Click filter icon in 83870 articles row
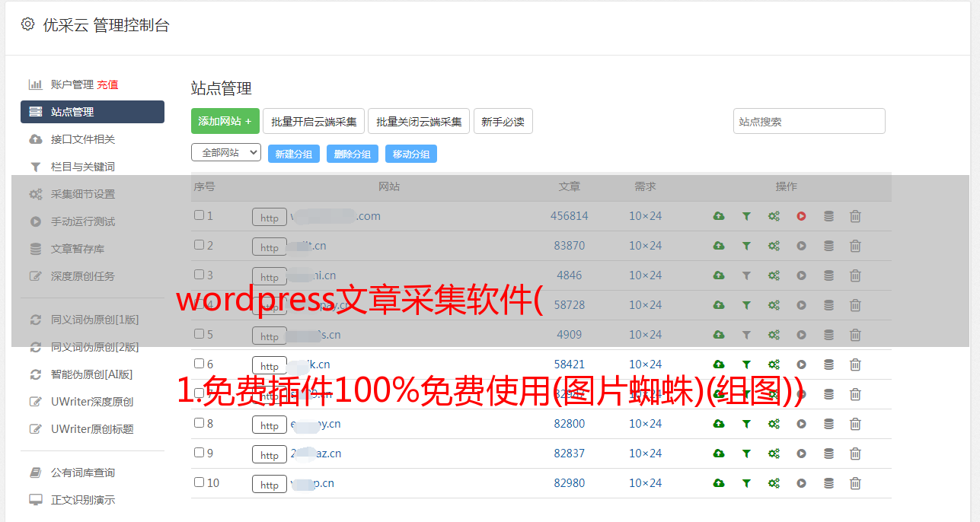The image size is (980, 522). point(746,246)
